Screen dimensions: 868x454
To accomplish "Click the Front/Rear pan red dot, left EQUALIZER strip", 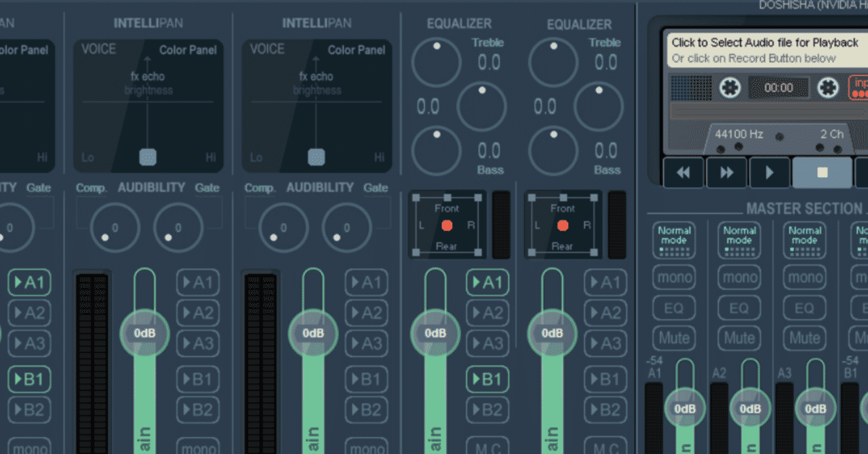I will (446, 226).
